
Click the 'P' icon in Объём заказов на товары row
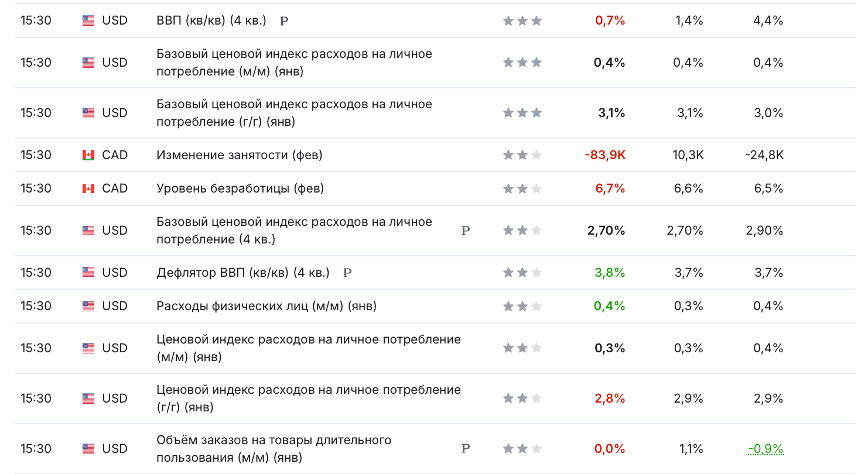466,449
